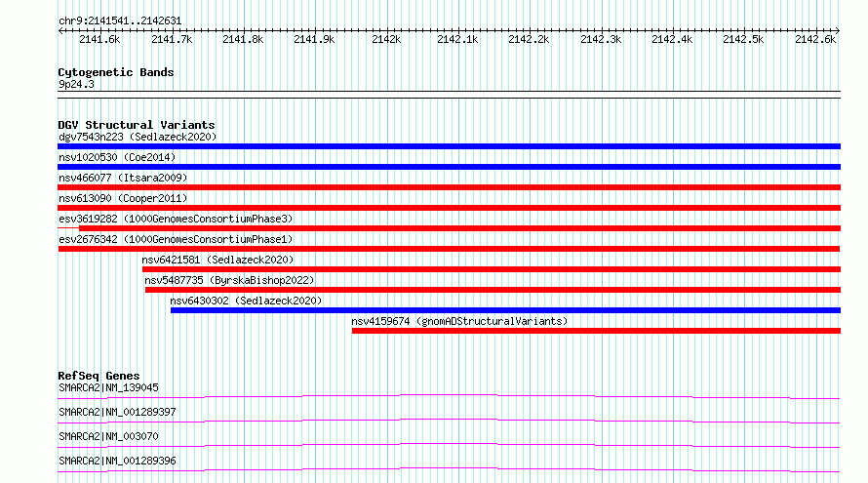Open the nsv1020530 (Coe2014) variant label
Viewport: 868px width, 483px height.
(x=117, y=157)
